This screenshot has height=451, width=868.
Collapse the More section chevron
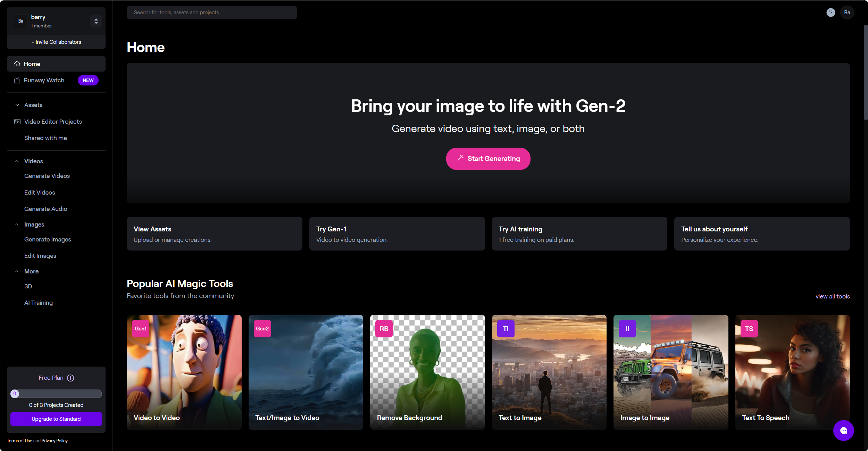17,271
